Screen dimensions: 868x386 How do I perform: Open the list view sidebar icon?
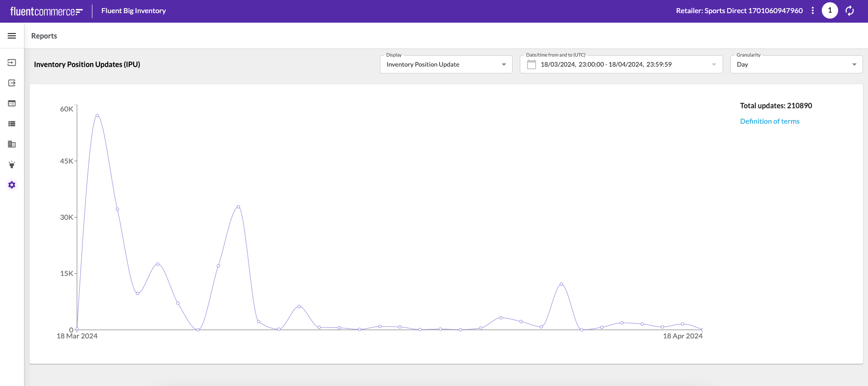tap(12, 124)
